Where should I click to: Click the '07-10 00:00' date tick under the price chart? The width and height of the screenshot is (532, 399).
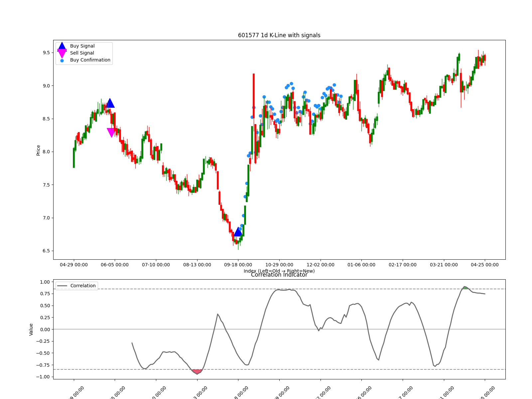click(156, 265)
